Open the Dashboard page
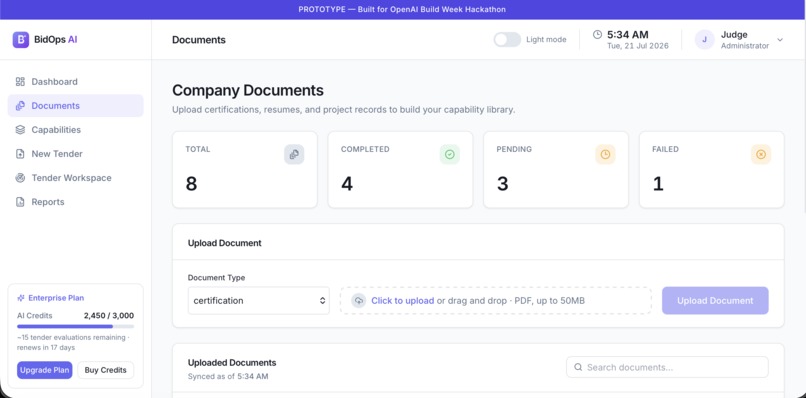This screenshot has height=398, width=806. click(75, 82)
